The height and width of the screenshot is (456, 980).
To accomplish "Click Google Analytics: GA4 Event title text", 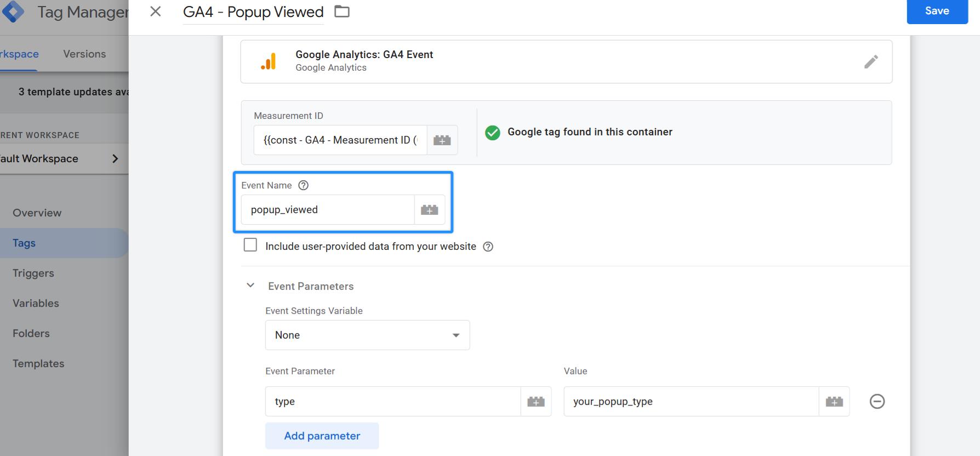I will (x=364, y=54).
